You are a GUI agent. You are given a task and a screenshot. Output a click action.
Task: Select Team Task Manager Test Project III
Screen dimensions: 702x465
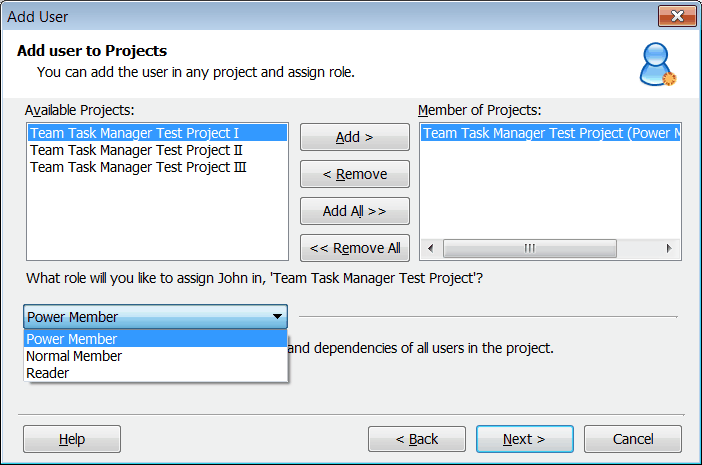coord(138,167)
